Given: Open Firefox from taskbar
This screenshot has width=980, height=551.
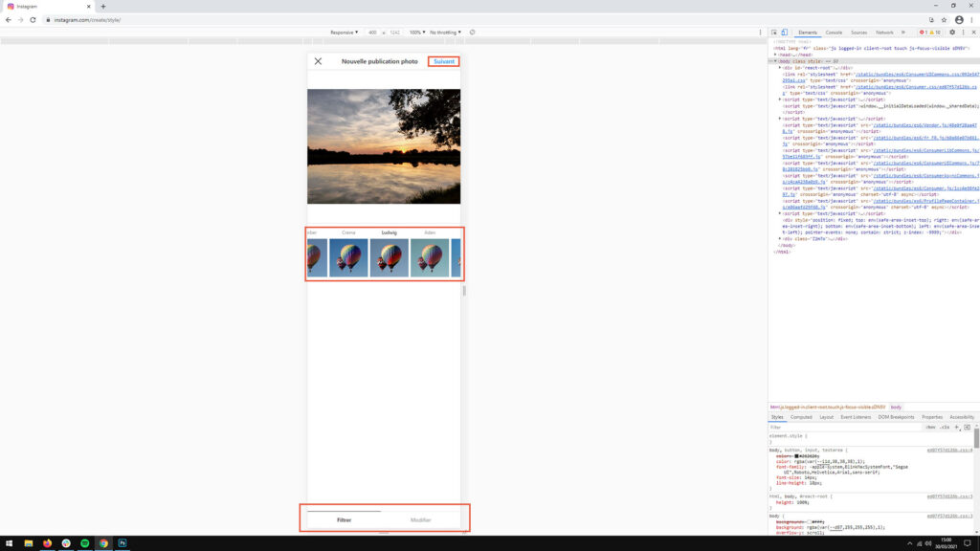Looking at the screenshot, I should click(48, 543).
